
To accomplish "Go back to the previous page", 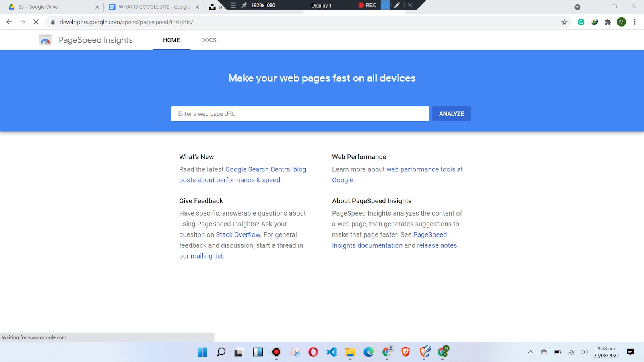I will pos(9,22).
